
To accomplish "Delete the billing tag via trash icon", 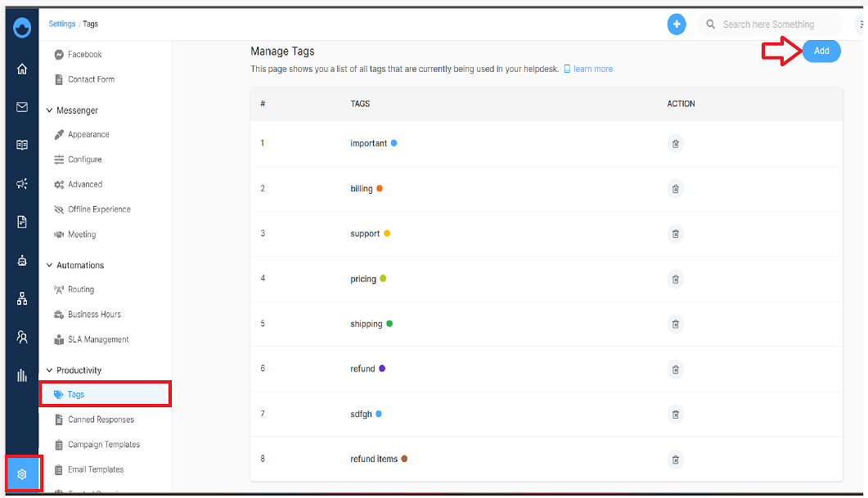I will (676, 189).
